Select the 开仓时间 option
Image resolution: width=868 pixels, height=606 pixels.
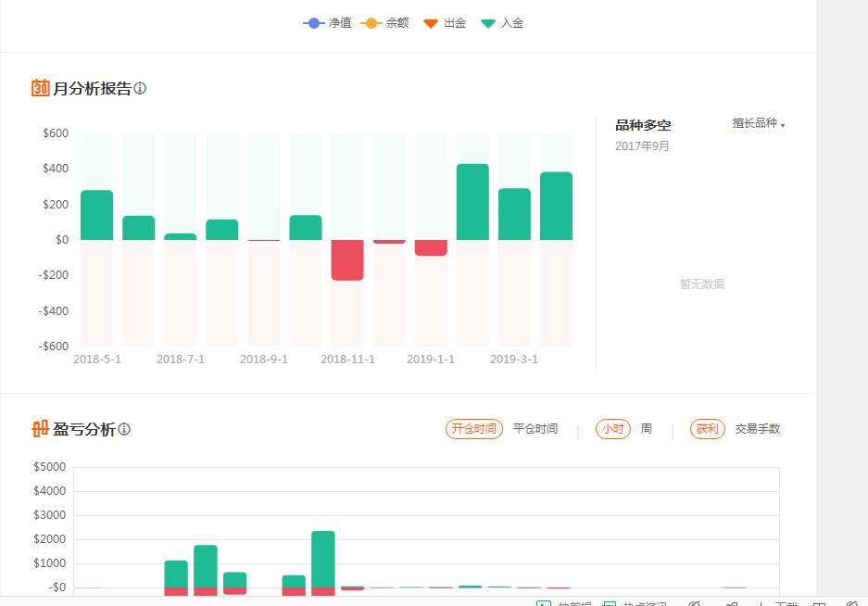pos(474,429)
